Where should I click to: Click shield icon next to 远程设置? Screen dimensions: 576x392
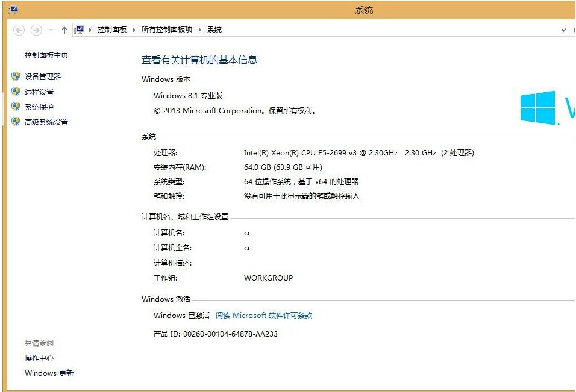coord(16,92)
